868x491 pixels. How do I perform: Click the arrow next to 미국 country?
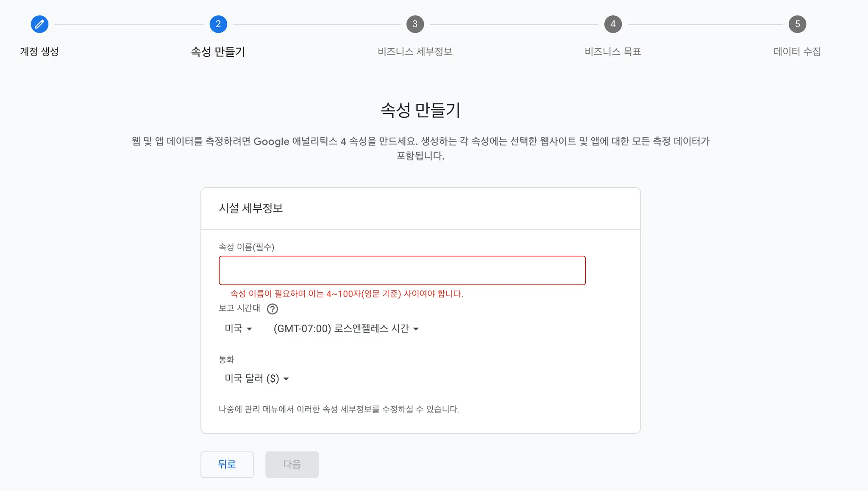tap(249, 329)
